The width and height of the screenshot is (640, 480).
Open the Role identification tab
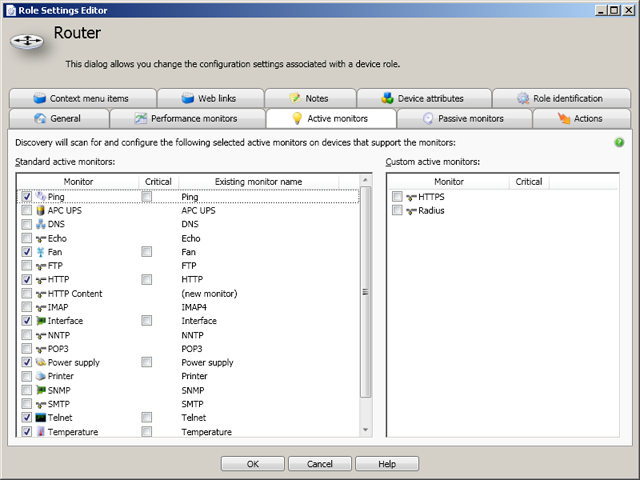coord(560,98)
